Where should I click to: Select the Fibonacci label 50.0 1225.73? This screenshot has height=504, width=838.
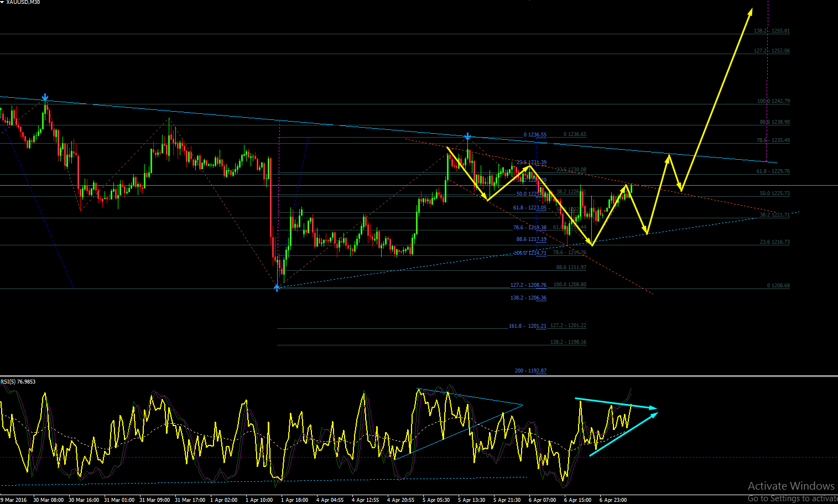pyautogui.click(x=775, y=193)
